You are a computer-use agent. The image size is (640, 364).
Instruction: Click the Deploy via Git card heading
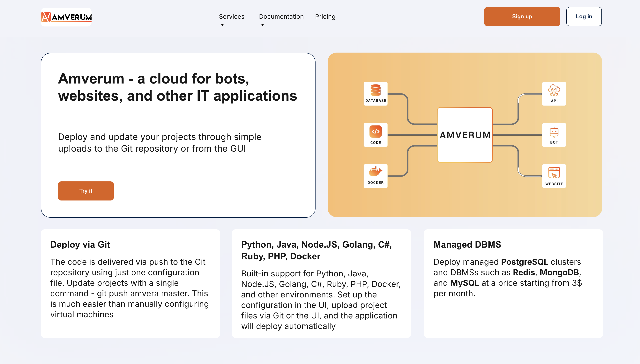coord(80,244)
